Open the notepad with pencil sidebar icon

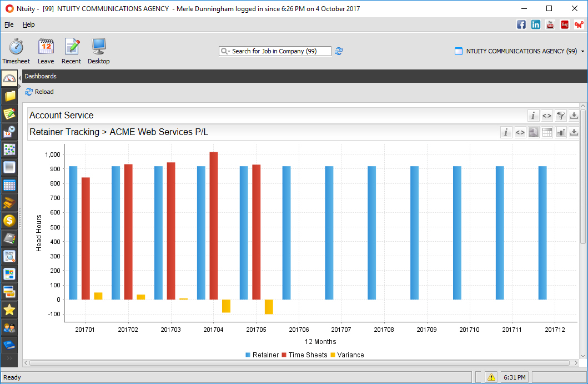9,114
